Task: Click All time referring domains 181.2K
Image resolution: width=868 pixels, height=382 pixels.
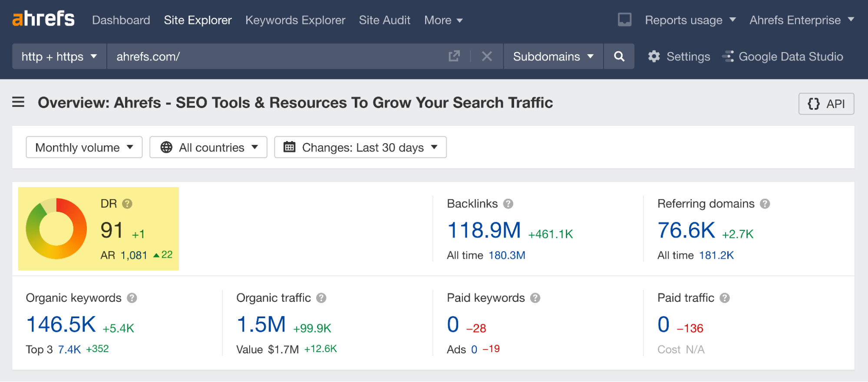Action: tap(716, 255)
